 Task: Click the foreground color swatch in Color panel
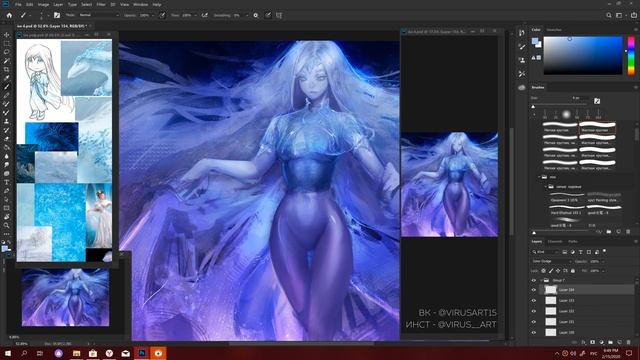coord(535,41)
